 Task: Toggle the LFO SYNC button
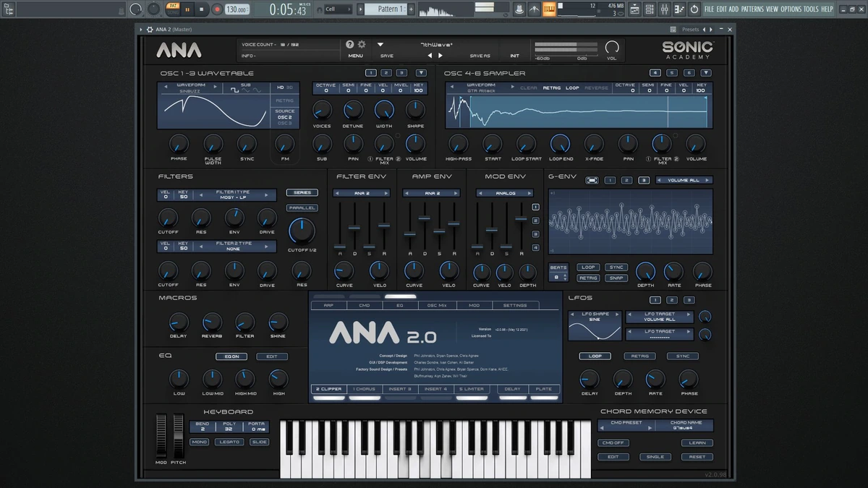coord(683,356)
